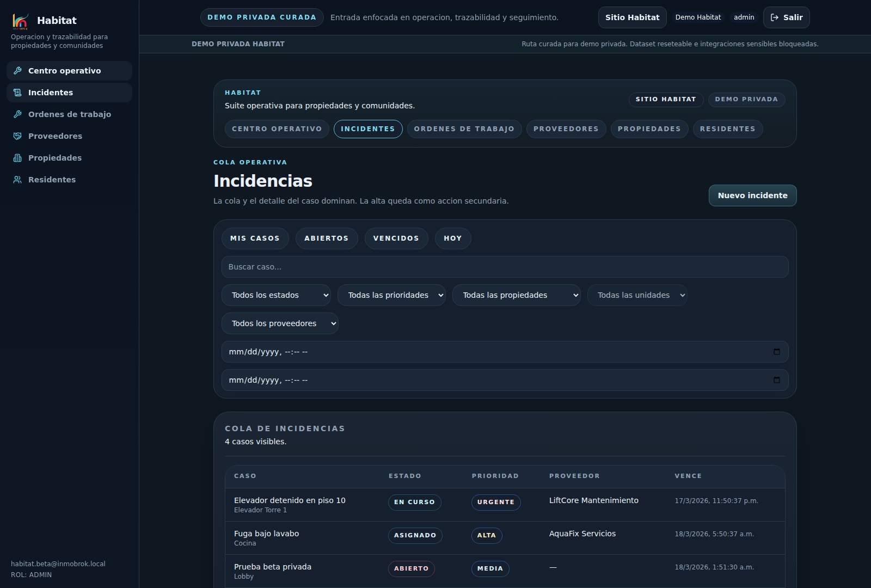
Task: Click the logout arrow icon next to Salir
Action: coord(775,17)
